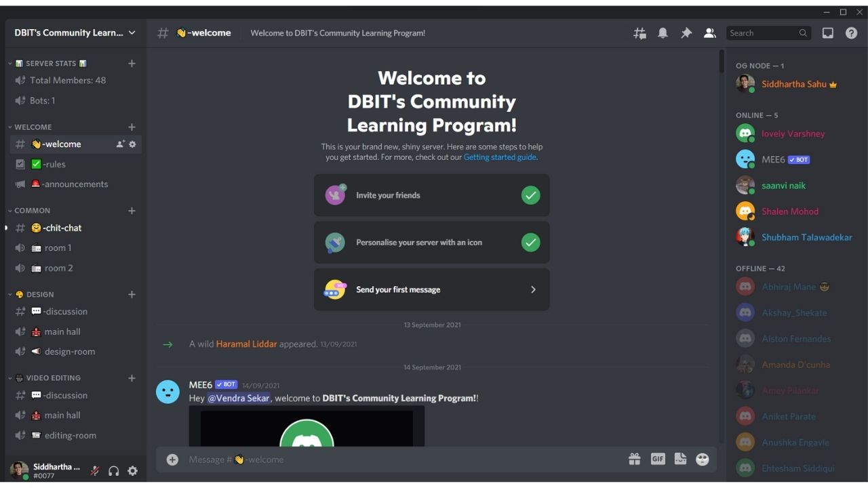This screenshot has height=488, width=868.
Task: Join the editing-room channel
Action: tap(75, 435)
